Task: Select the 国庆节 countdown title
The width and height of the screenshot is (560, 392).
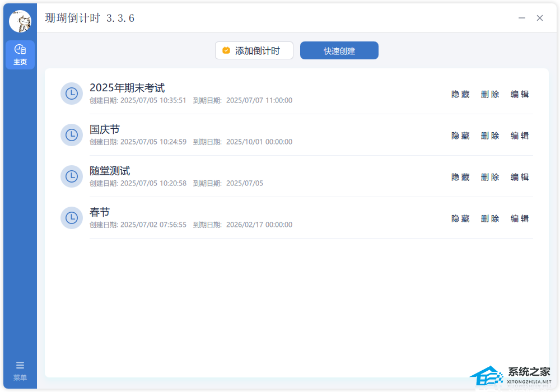Action: tap(105, 129)
